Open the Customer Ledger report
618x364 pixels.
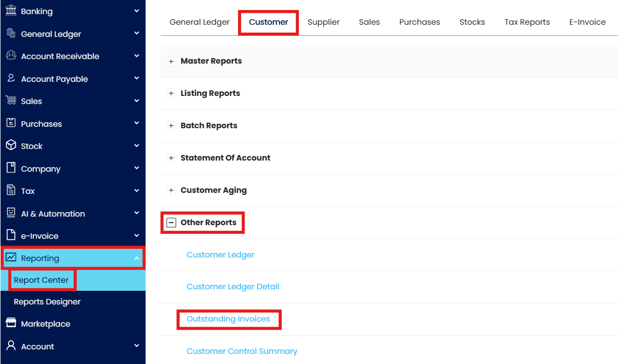[220, 255]
